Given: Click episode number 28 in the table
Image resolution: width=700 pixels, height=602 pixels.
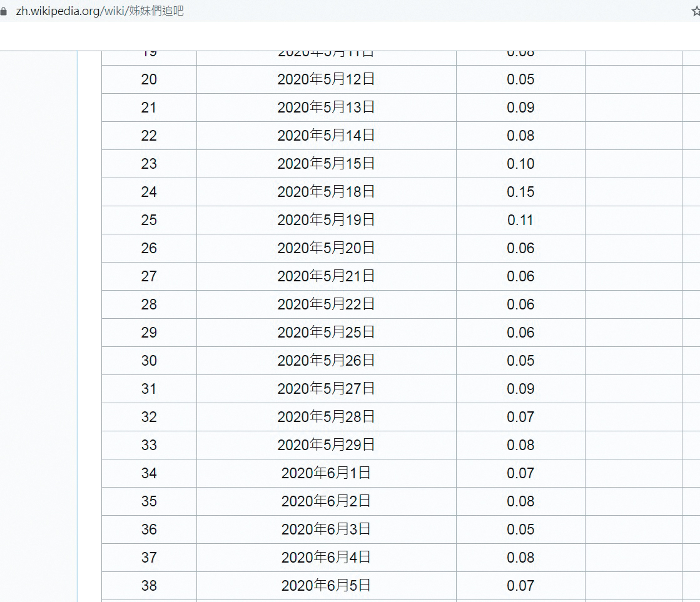Looking at the screenshot, I should (149, 304).
